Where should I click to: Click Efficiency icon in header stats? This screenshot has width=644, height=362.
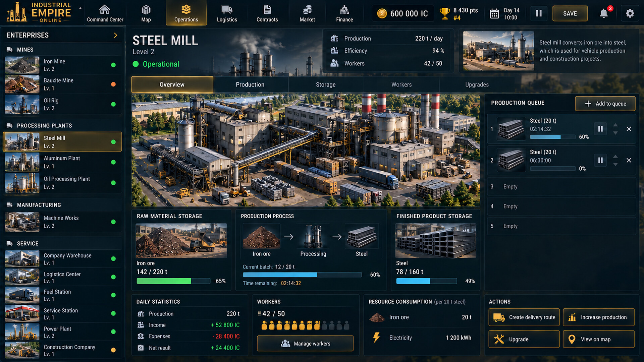coord(334,51)
